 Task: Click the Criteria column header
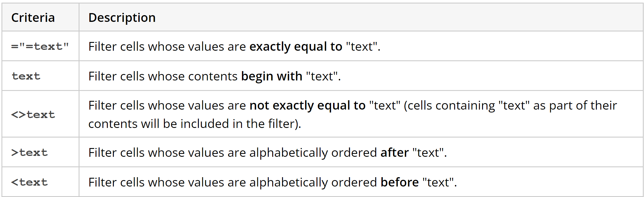tap(33, 18)
